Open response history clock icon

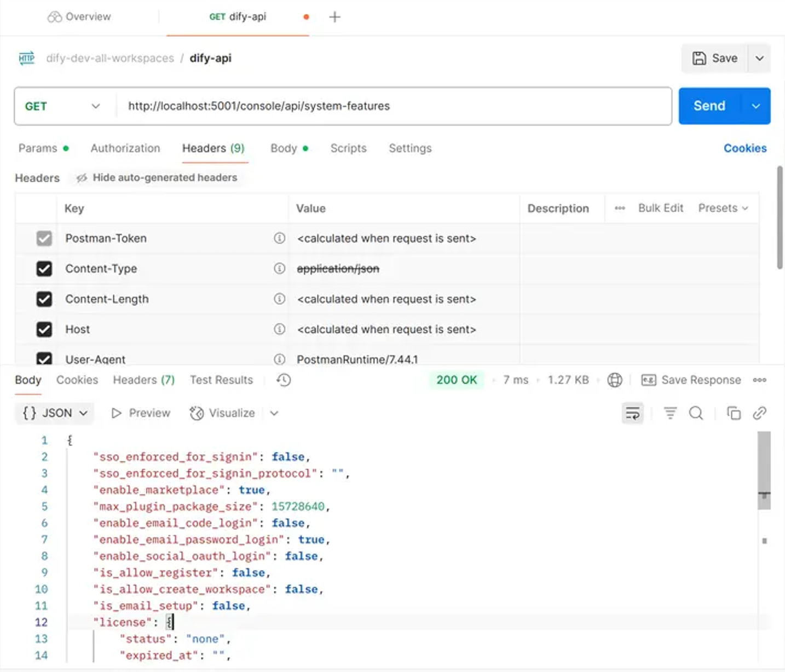click(x=284, y=380)
